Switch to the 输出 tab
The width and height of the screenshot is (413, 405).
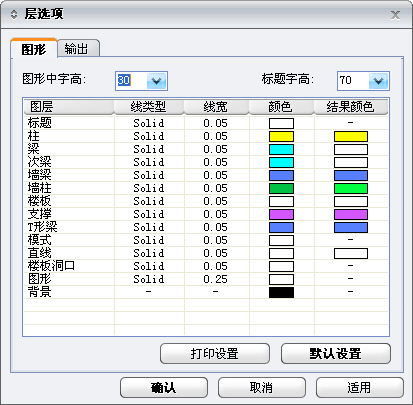[x=76, y=49]
